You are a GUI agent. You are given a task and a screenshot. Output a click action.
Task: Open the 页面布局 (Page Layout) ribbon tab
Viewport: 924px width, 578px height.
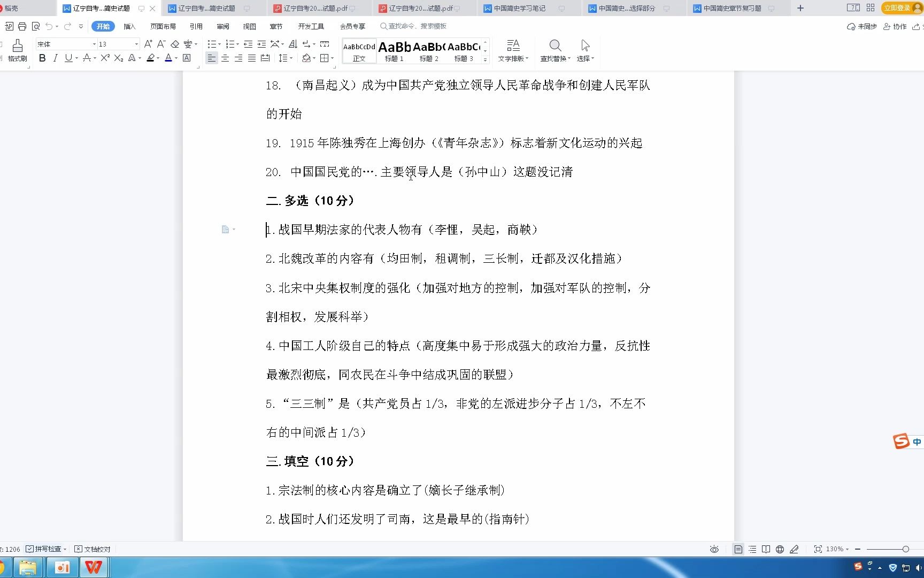click(163, 26)
